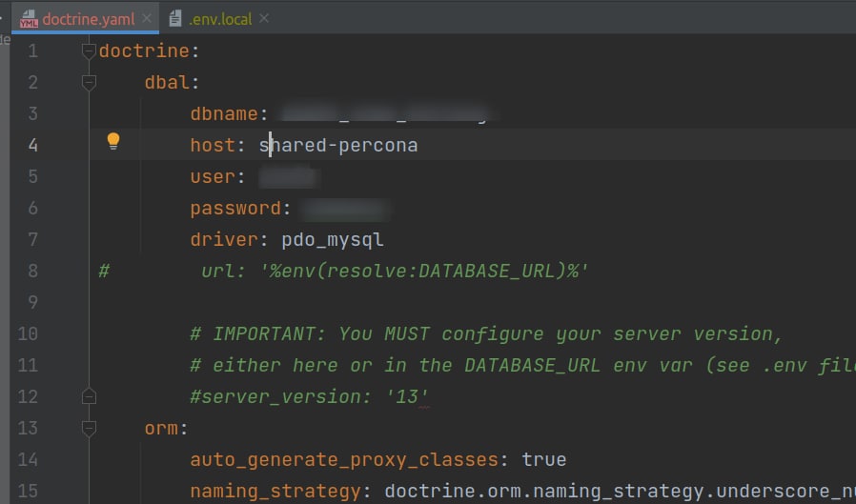Image resolution: width=856 pixels, height=504 pixels.
Task: Click the 'true' value on line 14
Action: pos(543,460)
